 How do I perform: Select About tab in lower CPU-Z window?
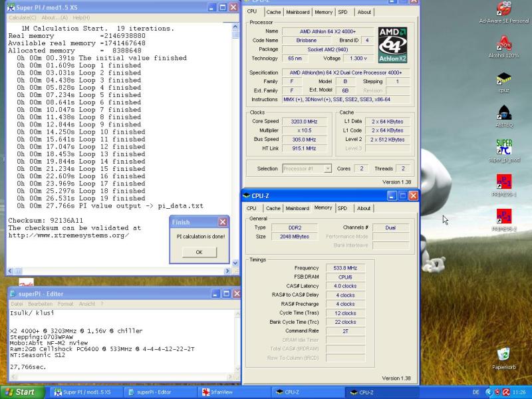coord(364,208)
